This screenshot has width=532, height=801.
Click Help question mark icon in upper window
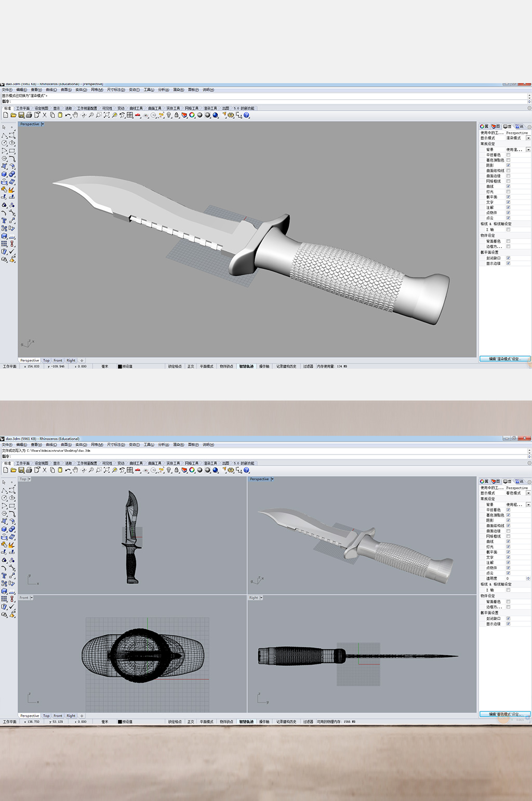tap(247, 115)
